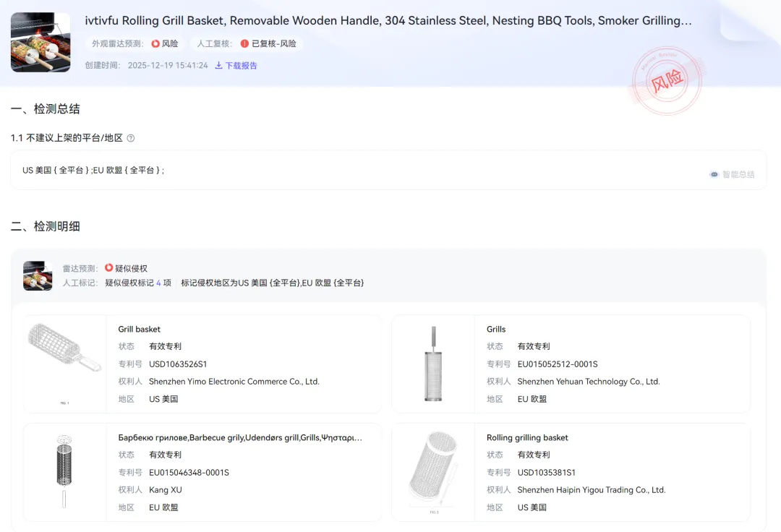Click patent number USD1063526S1

(178, 364)
